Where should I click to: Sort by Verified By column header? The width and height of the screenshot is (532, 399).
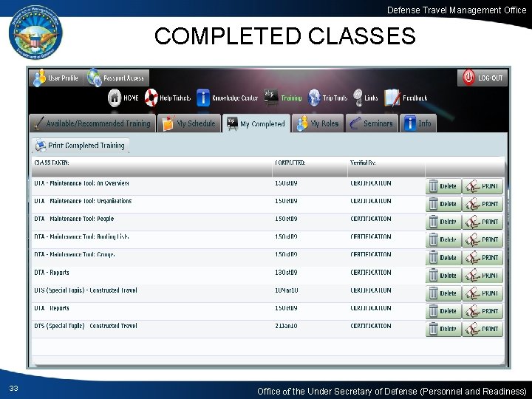point(386,166)
